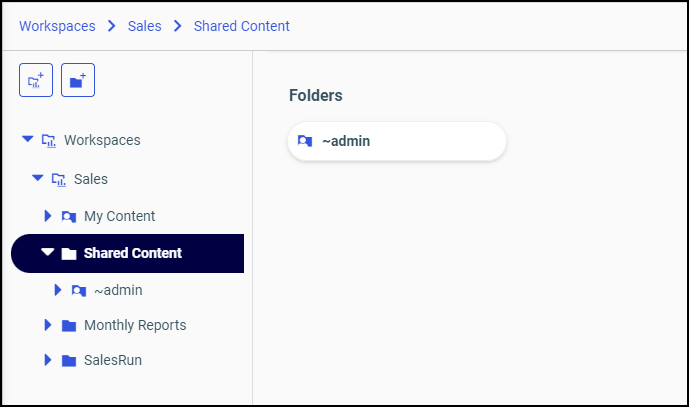This screenshot has width=689, height=407.
Task: Go to Workspaces in the breadcrumb
Action: [x=57, y=26]
